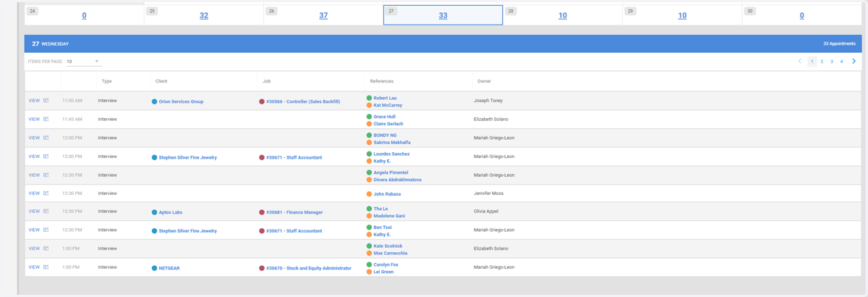The height and width of the screenshot is (297, 868).
Task: View the 11:45 AM Elizabeth Solano interview
Action: coord(34,119)
